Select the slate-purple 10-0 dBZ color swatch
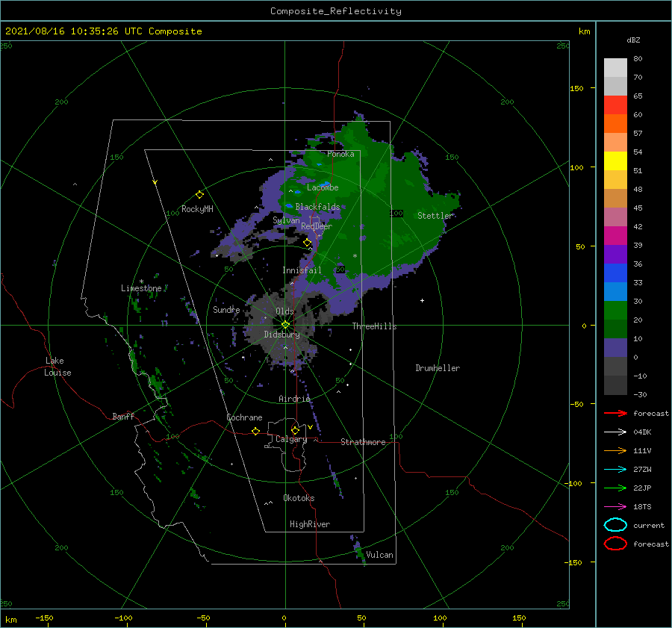This screenshot has width=672, height=628. 615,348
